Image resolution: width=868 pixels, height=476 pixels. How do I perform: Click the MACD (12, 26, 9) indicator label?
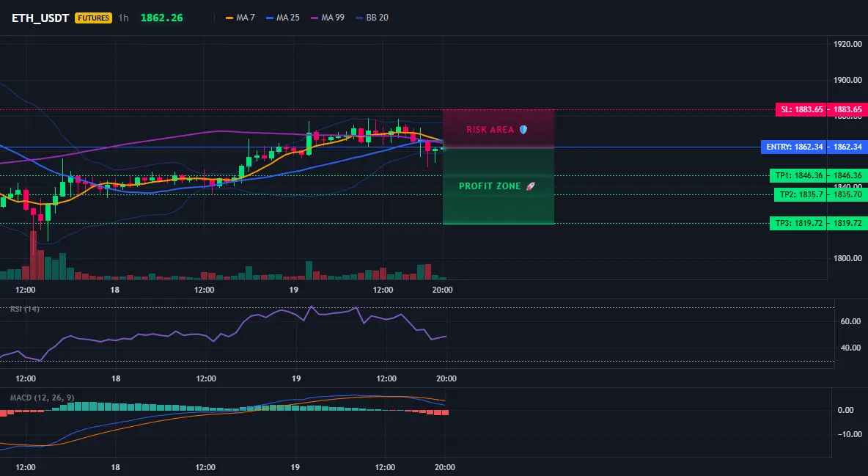tap(42, 398)
